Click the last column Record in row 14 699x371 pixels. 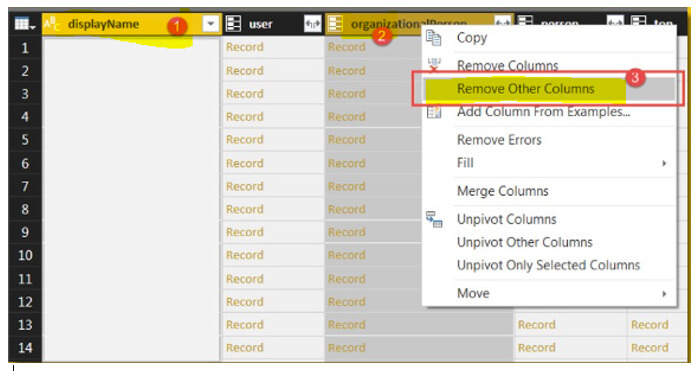650,348
